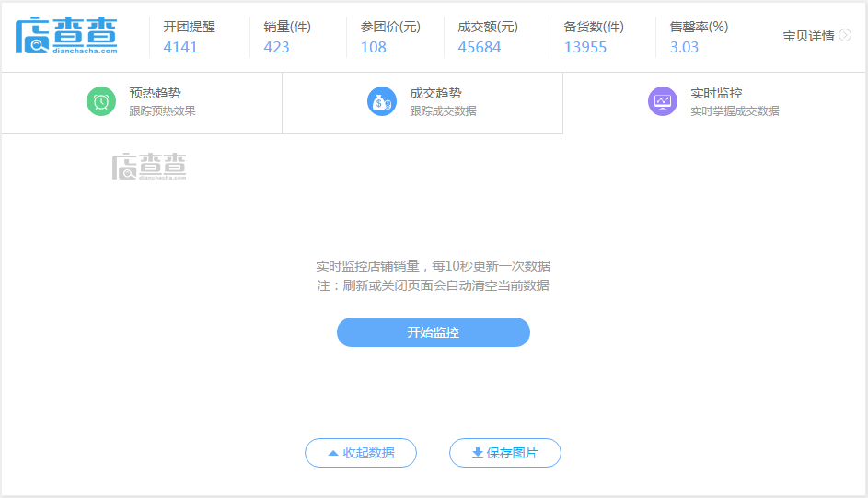Click the 销量(件) value 423
Image resolution: width=868 pixels, height=498 pixels.
pos(276,48)
